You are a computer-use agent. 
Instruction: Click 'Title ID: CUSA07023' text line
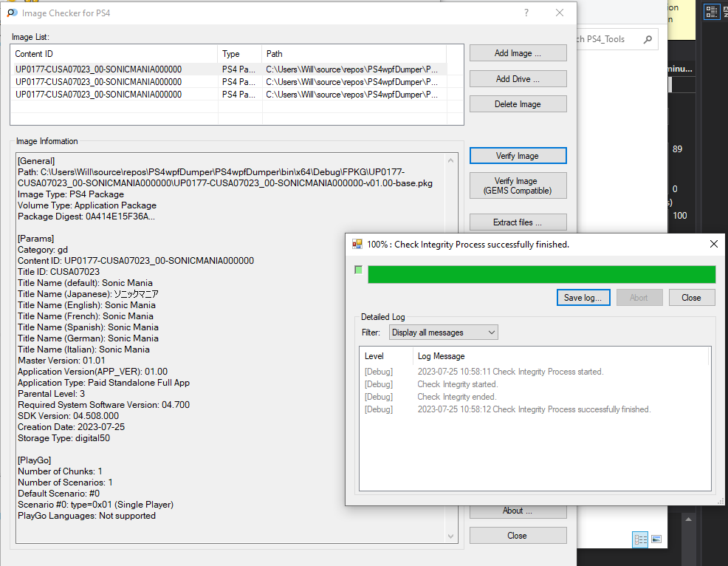pyautogui.click(x=58, y=272)
